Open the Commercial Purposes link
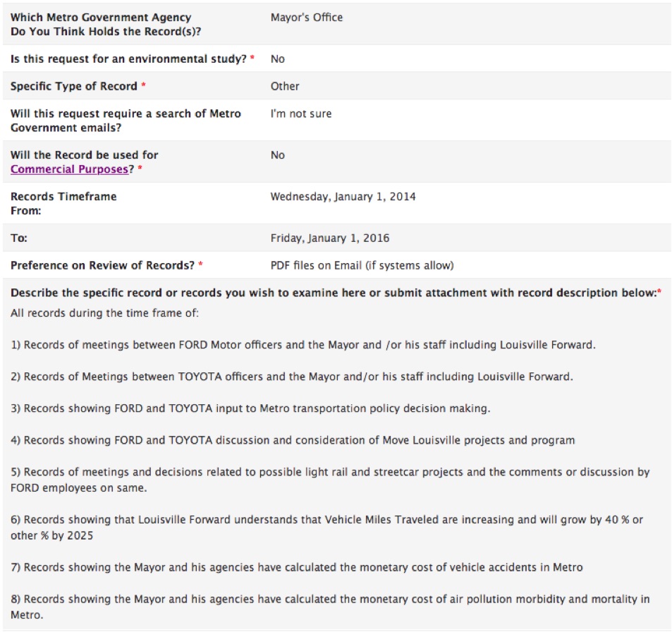The height and width of the screenshot is (632, 672). click(x=69, y=169)
